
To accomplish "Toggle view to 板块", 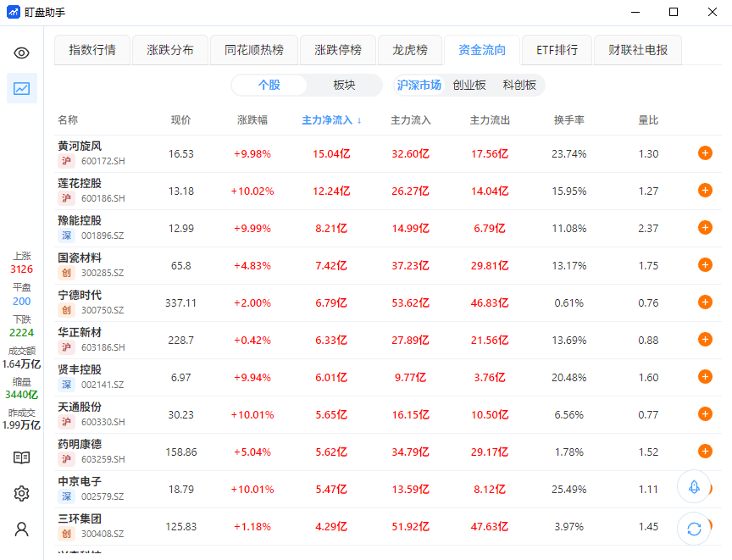I will click(x=344, y=85).
